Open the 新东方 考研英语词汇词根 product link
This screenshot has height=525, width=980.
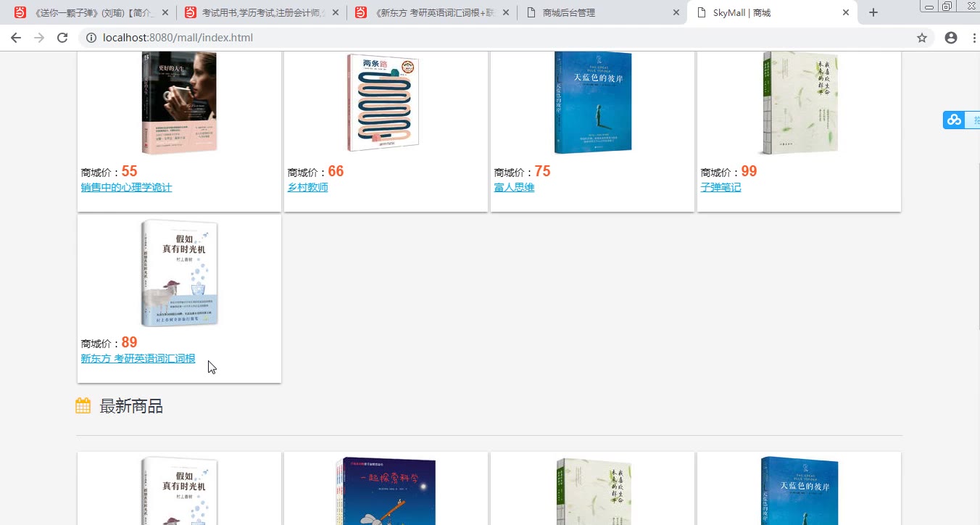(x=138, y=359)
